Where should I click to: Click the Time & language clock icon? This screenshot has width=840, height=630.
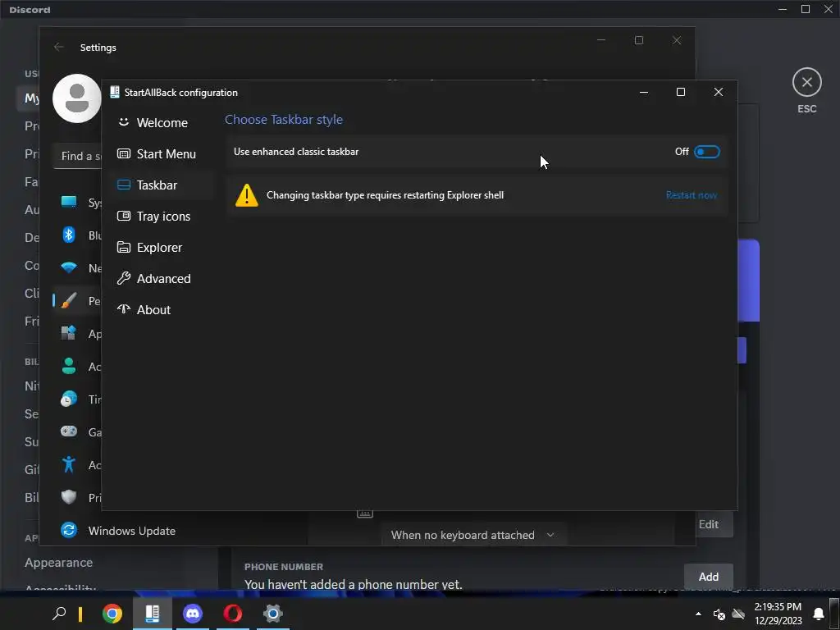pyautogui.click(x=69, y=399)
